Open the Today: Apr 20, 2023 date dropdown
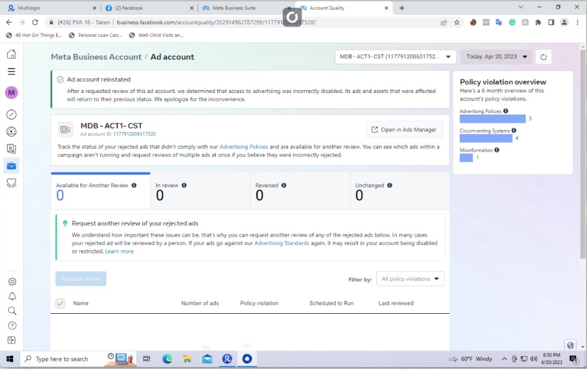 pyautogui.click(x=496, y=57)
